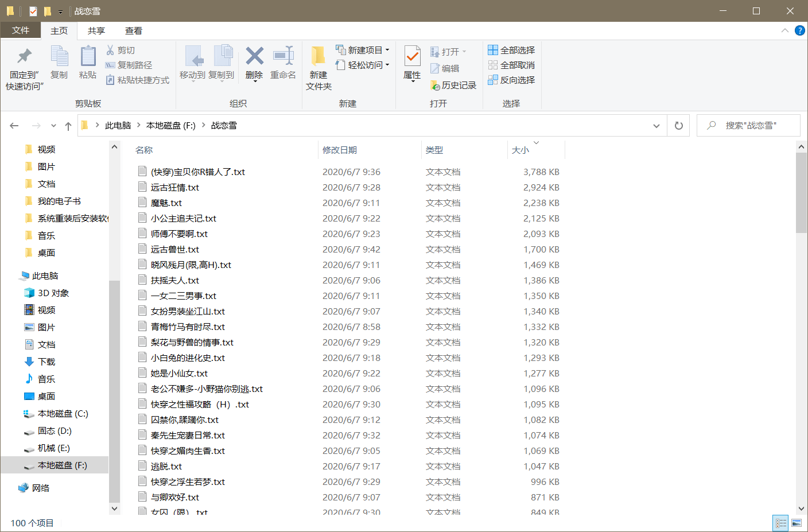Viewport: 808px width, 532px height.
Task: Open address bar history dropdown
Action: click(656, 126)
